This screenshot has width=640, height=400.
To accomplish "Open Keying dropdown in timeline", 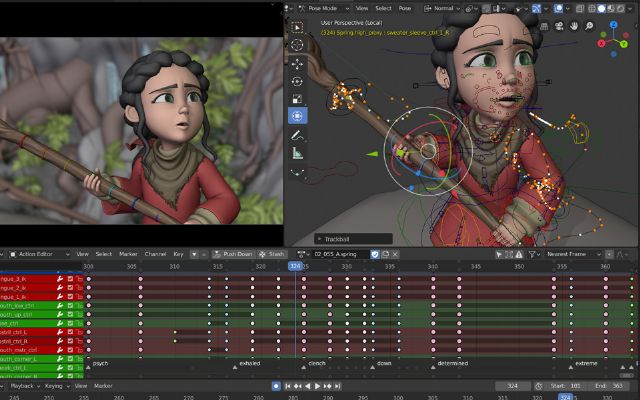I will [56, 386].
